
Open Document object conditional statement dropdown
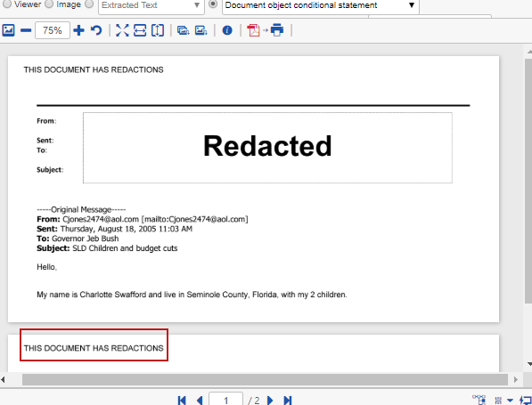click(320, 5)
